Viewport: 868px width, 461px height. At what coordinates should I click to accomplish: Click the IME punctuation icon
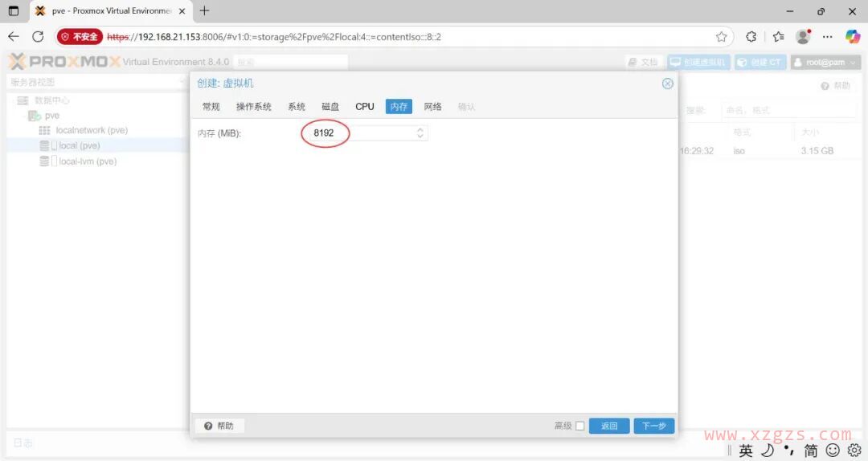coord(789,450)
